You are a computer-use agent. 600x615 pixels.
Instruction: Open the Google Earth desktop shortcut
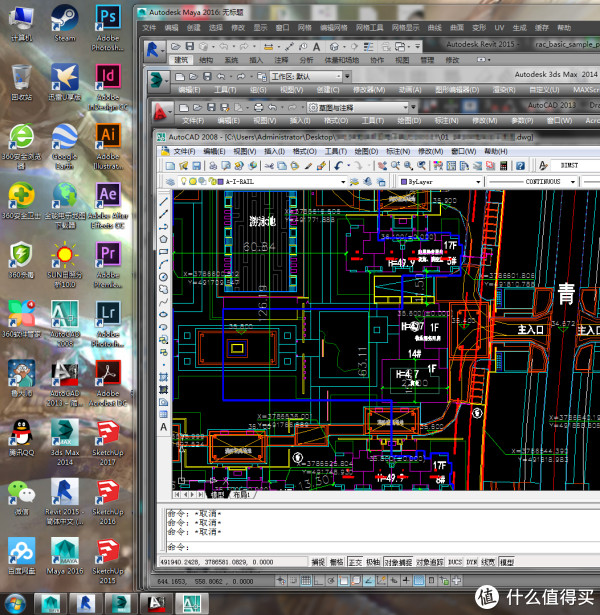pos(65,147)
